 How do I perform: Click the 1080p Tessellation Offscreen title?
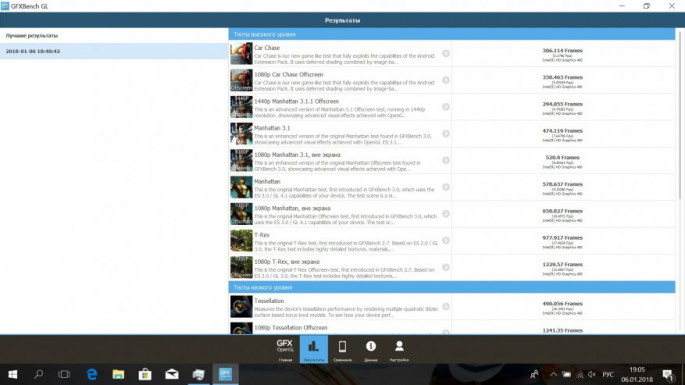[x=291, y=328]
